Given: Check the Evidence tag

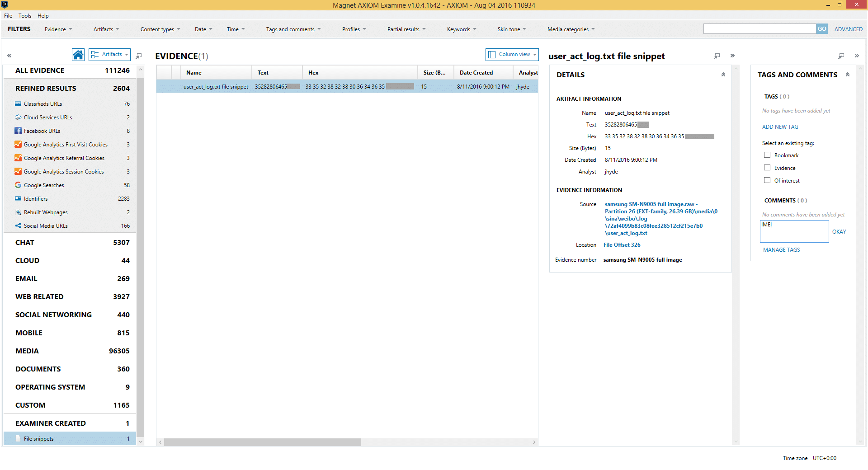Looking at the screenshot, I should pyautogui.click(x=767, y=168).
